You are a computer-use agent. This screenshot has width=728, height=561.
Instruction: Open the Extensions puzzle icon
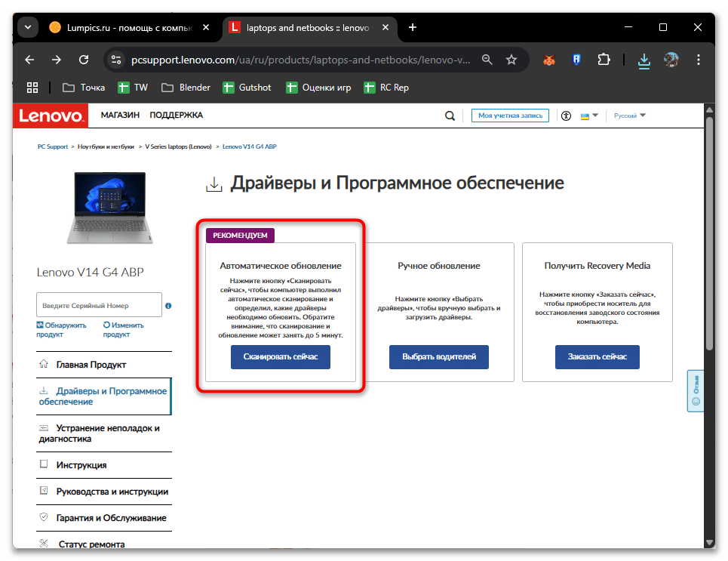604,60
